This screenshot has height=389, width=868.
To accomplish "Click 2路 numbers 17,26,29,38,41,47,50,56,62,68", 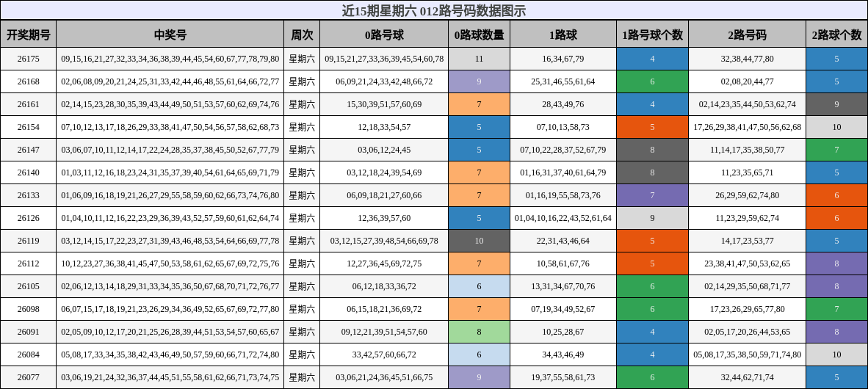I will pyautogui.click(x=748, y=127).
